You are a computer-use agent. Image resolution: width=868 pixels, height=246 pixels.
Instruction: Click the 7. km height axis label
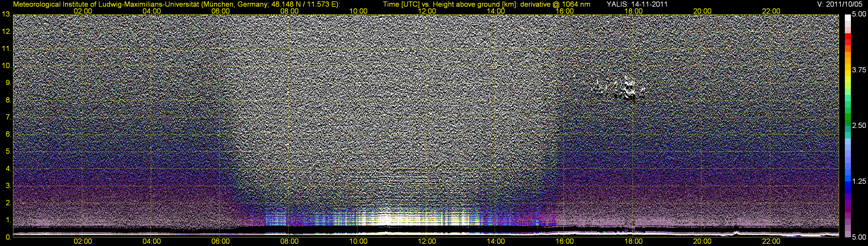8,117
